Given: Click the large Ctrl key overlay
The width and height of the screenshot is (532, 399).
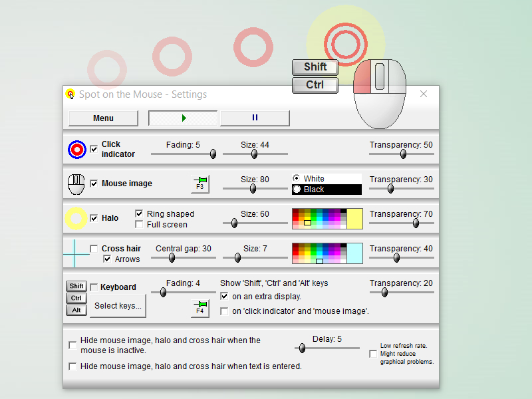Looking at the screenshot, I should point(315,85).
